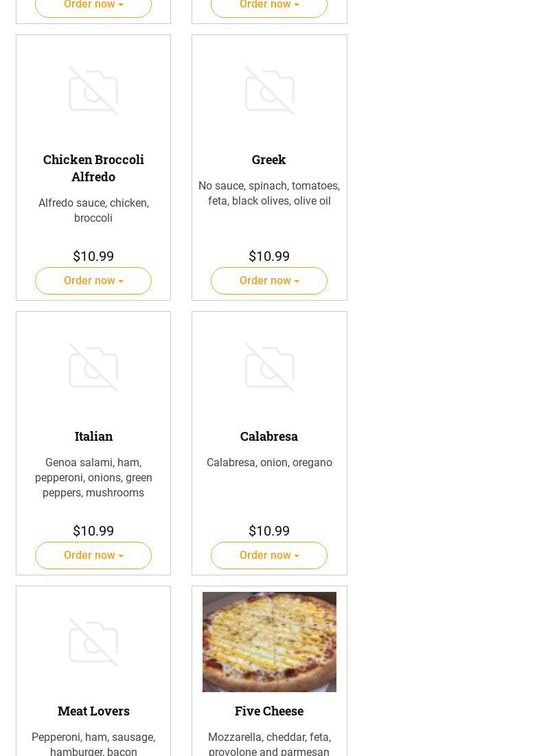Viewport: 539px width, 756px height.
Task: Click the Calabresa pizza title
Action: coord(269,436)
